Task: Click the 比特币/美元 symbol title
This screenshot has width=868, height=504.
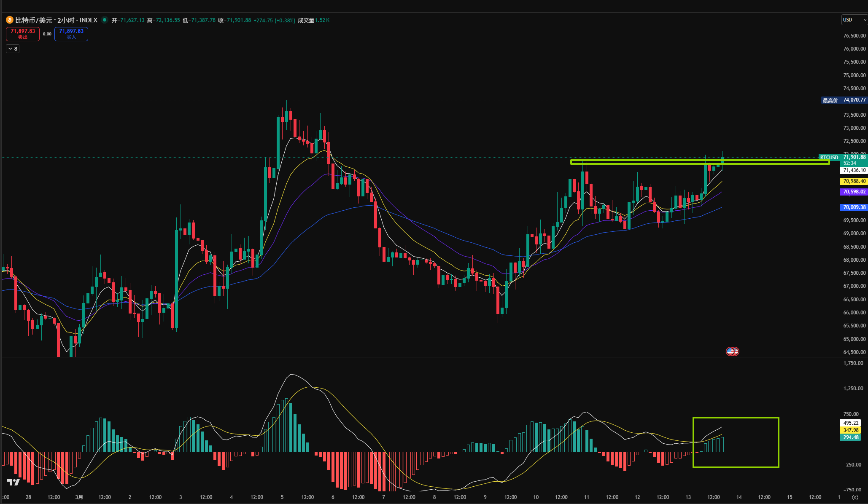Action: click(x=34, y=20)
